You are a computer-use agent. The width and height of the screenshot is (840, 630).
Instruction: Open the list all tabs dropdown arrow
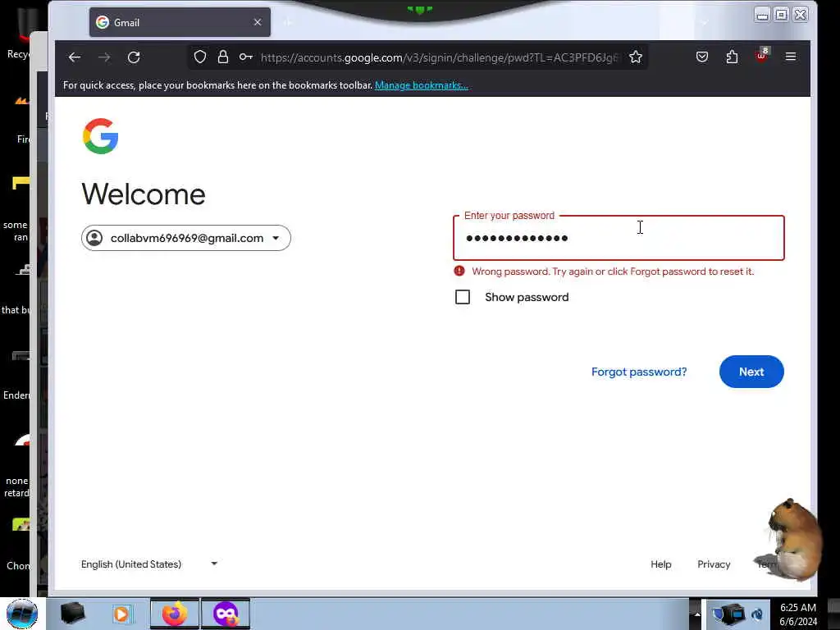click(705, 22)
